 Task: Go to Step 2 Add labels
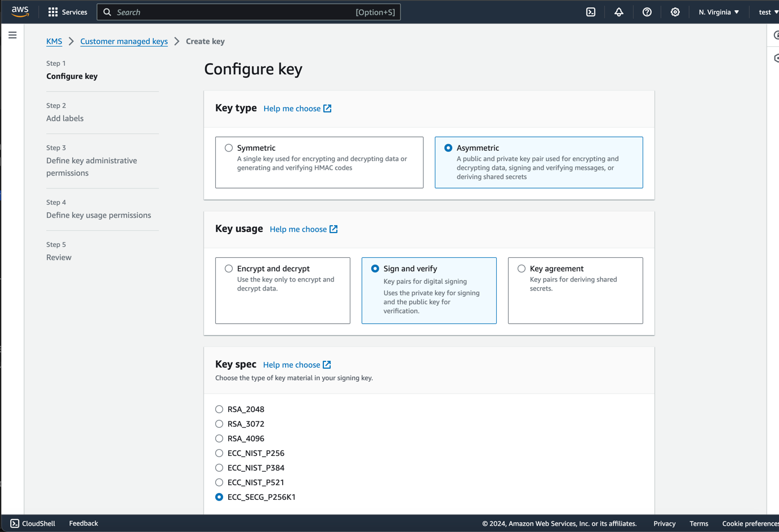pyautogui.click(x=65, y=118)
